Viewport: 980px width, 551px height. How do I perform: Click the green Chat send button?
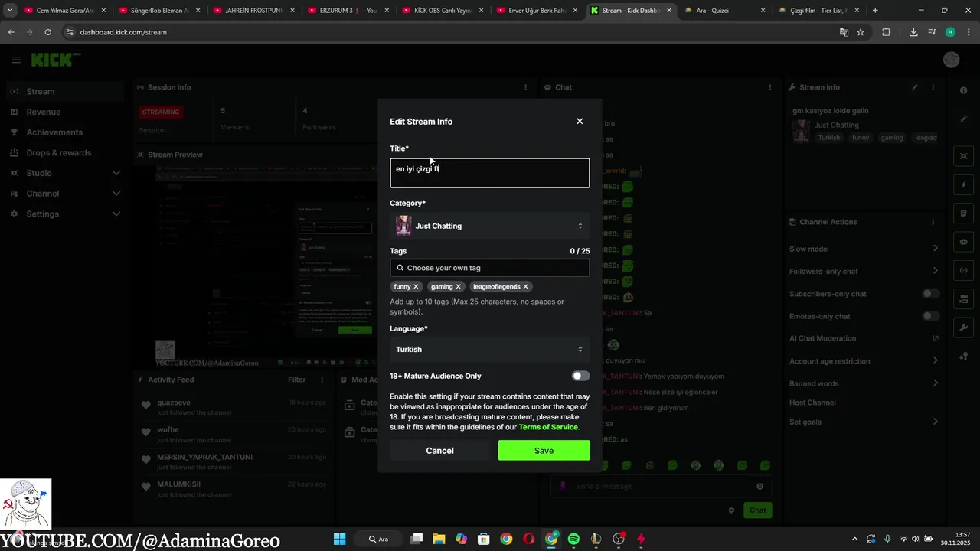pyautogui.click(x=757, y=510)
